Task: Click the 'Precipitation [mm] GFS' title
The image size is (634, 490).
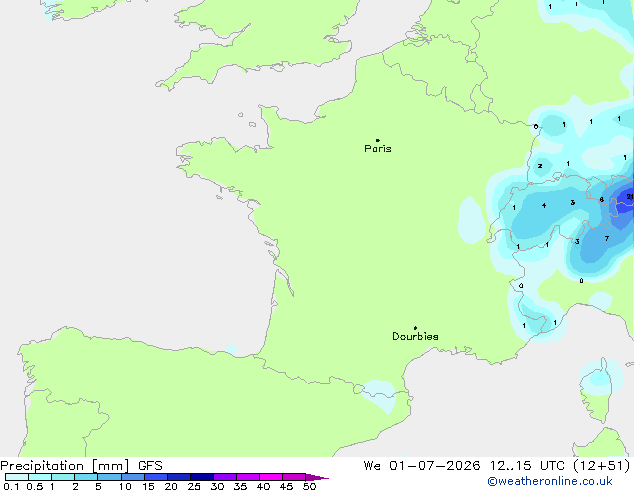Action: click(81, 466)
